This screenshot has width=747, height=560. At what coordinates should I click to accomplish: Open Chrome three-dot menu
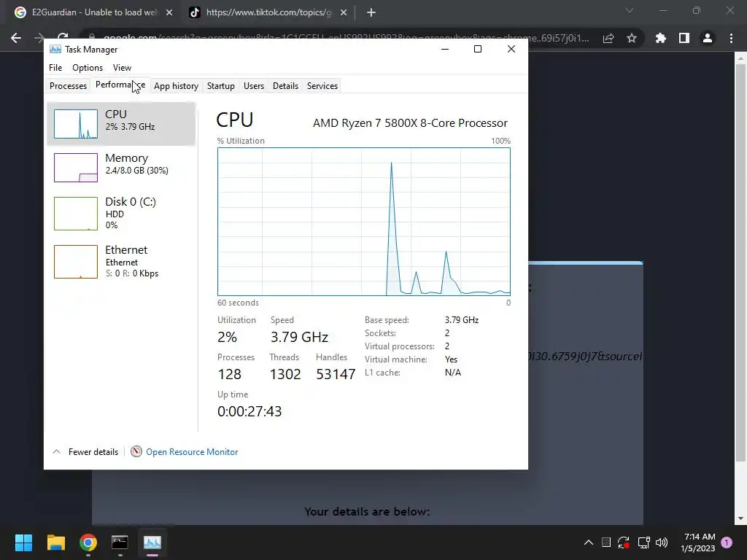731,38
